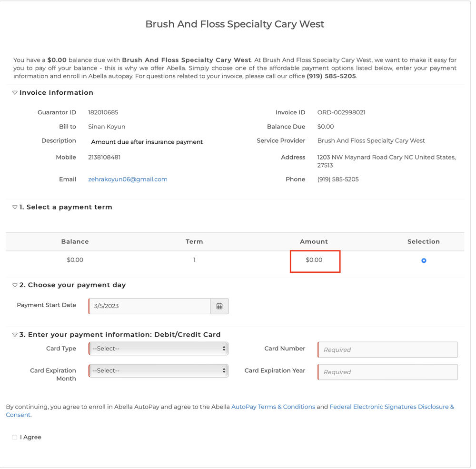Open the Card Type dropdown

[x=159, y=349]
